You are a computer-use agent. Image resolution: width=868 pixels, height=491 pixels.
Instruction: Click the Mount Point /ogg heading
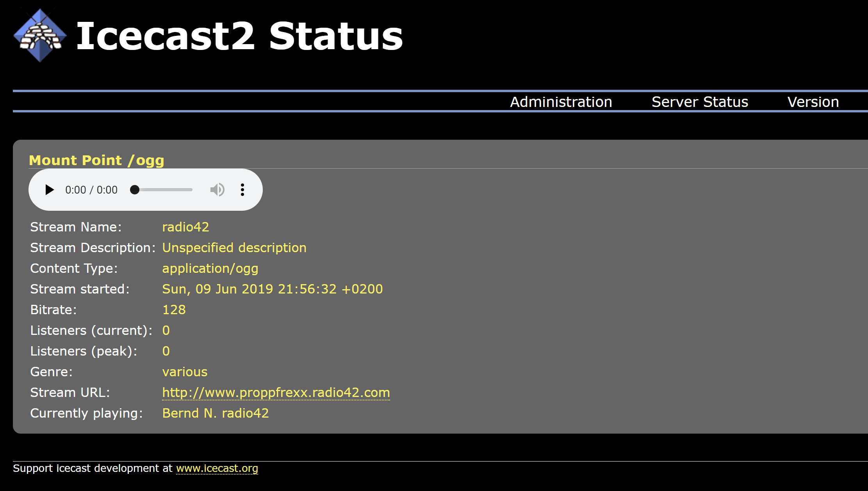coord(96,160)
